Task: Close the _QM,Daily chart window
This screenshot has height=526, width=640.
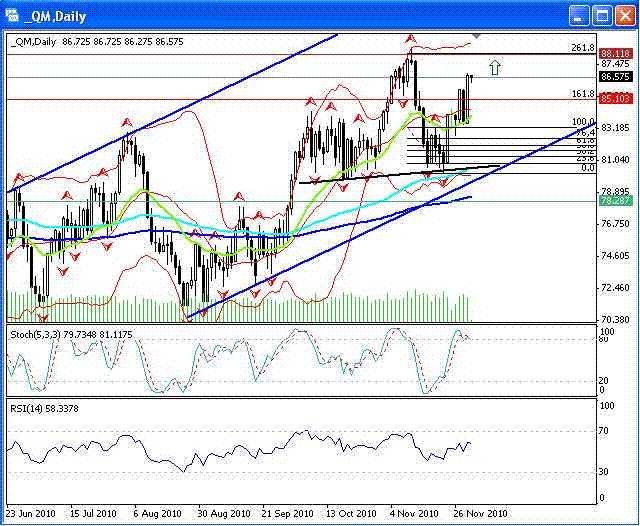Action: [x=625, y=16]
